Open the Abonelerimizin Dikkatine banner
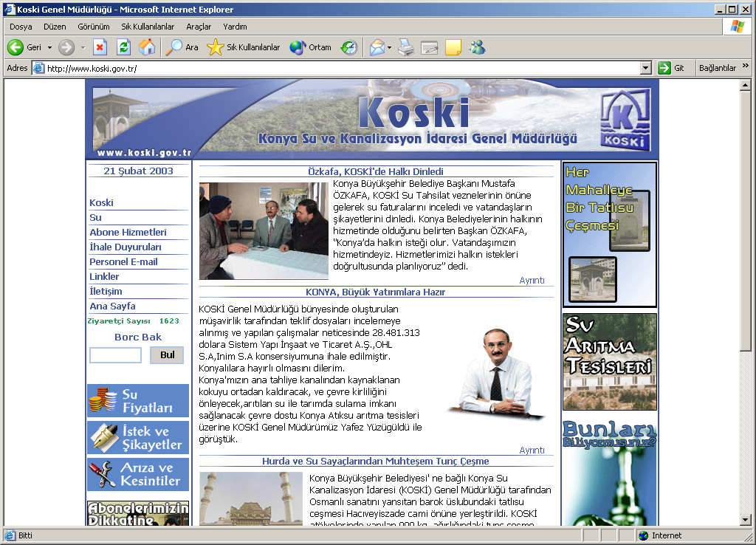The height and width of the screenshot is (545, 756). (138, 513)
